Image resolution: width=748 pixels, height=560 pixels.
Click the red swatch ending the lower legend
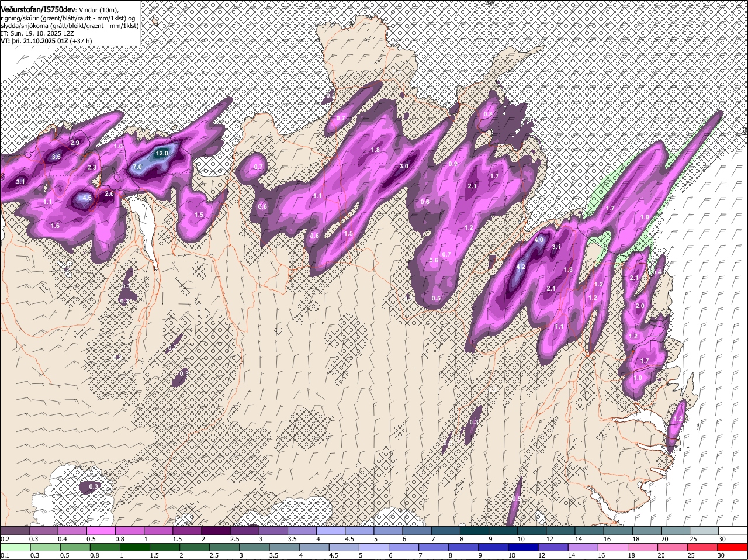click(733, 548)
